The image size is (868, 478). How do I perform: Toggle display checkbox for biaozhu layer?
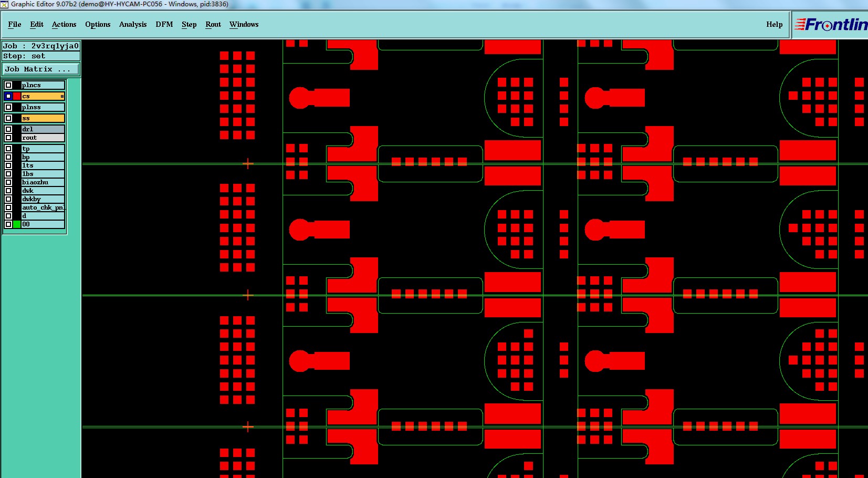pos(8,182)
